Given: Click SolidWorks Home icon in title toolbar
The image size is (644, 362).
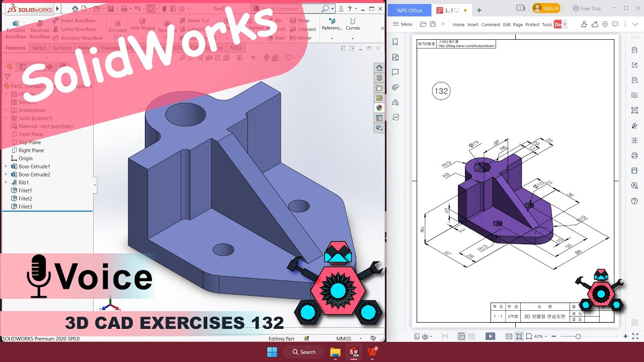Looking at the screenshot, I should (x=75, y=9).
